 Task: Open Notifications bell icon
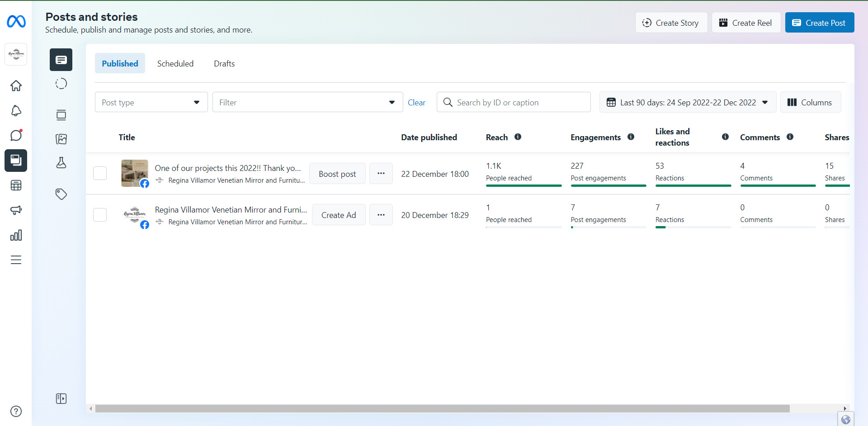(x=16, y=111)
